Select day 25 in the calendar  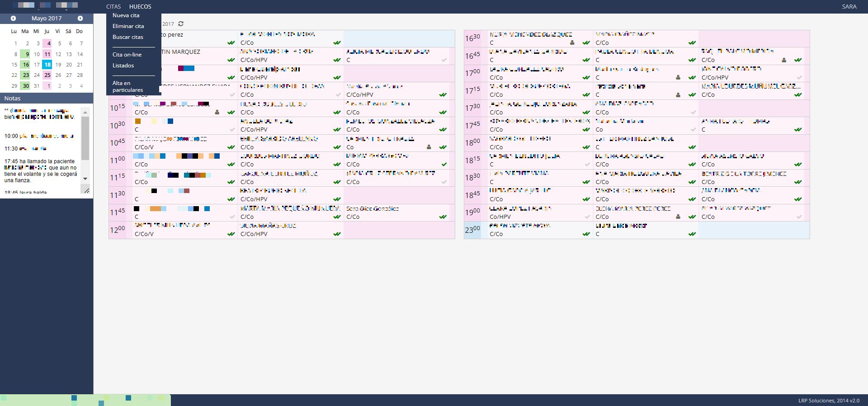[x=47, y=75]
